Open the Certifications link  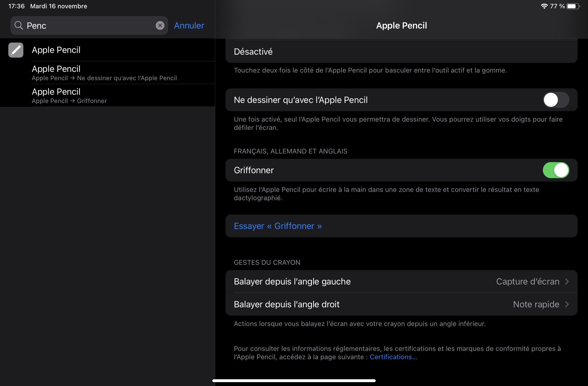(393, 357)
